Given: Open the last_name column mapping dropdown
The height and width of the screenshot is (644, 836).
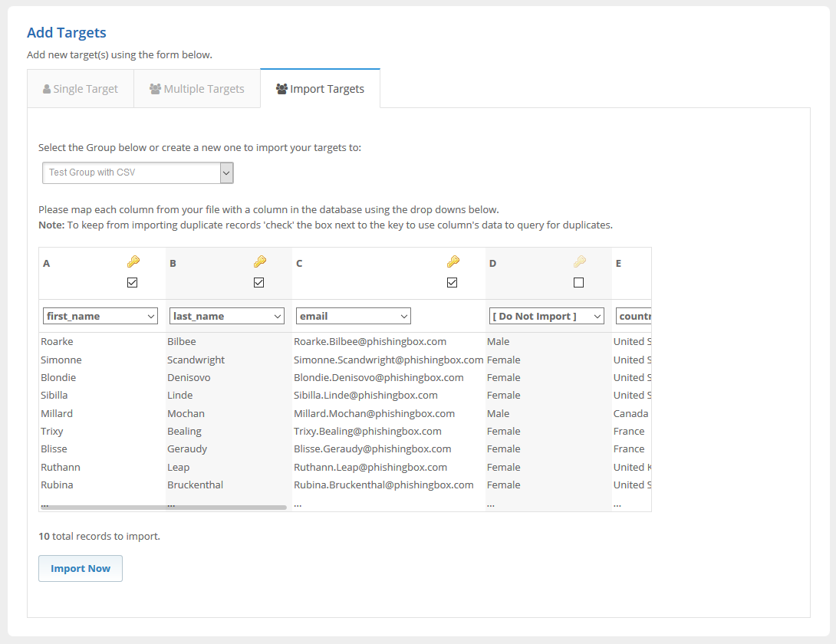Looking at the screenshot, I should click(x=227, y=316).
